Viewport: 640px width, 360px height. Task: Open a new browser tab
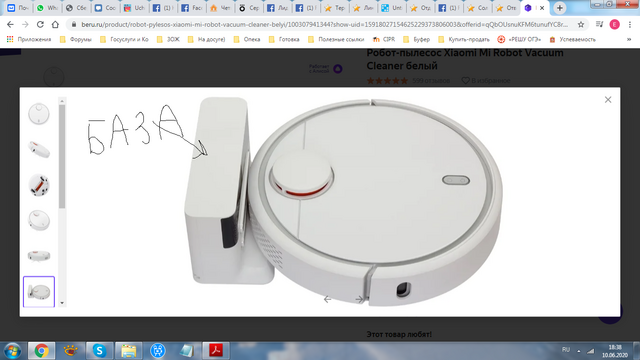tap(560, 8)
